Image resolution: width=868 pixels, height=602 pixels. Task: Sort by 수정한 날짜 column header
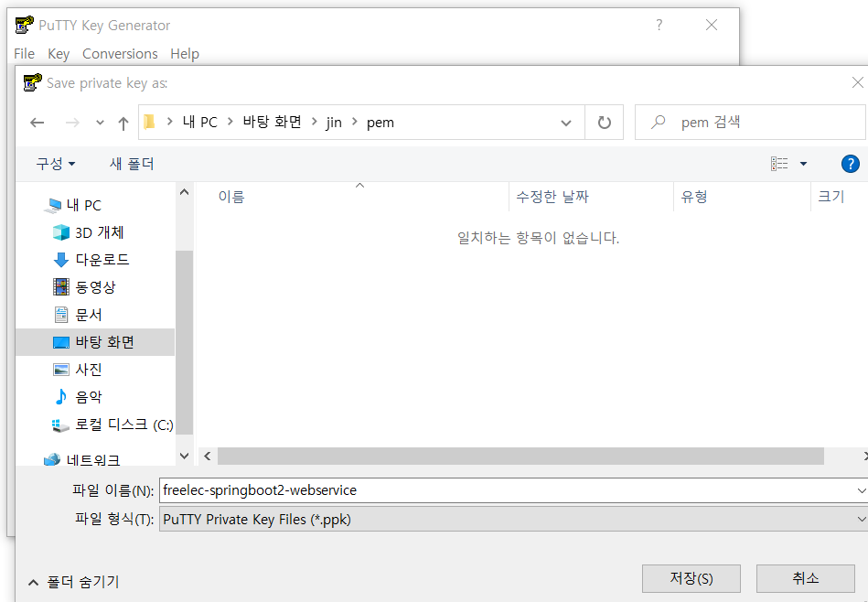(552, 197)
